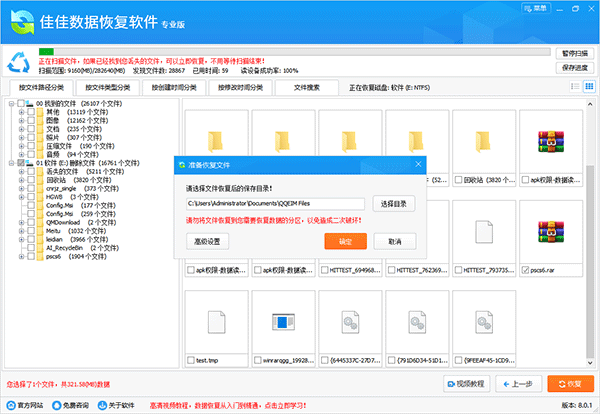Click the 准备恢复文件 dialog title icon
The height and width of the screenshot is (414, 600).
[x=182, y=165]
